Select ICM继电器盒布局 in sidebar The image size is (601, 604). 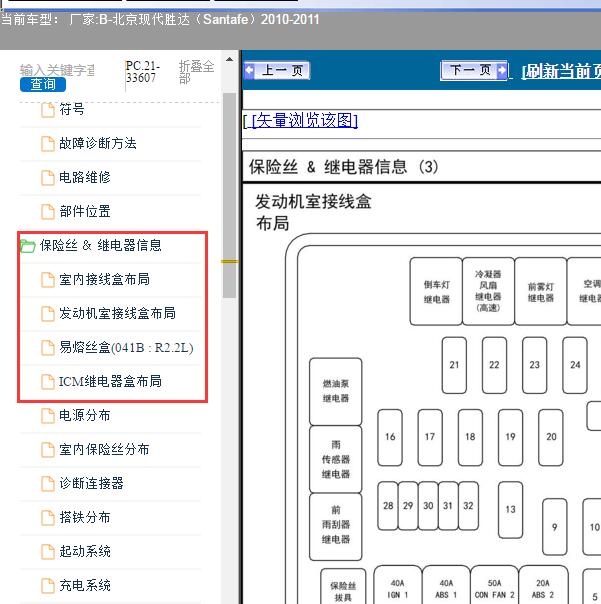pyautogui.click(x=110, y=382)
